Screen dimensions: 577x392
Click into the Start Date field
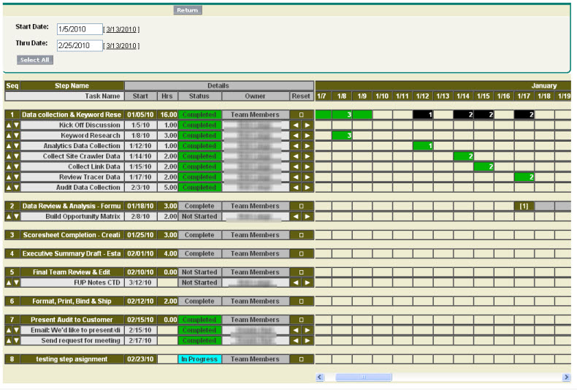(x=80, y=29)
